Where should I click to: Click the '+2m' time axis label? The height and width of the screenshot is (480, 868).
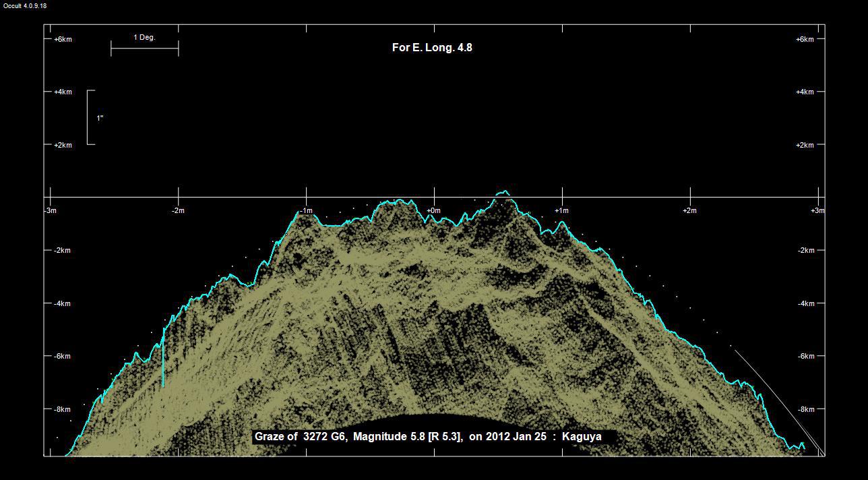pyautogui.click(x=689, y=210)
